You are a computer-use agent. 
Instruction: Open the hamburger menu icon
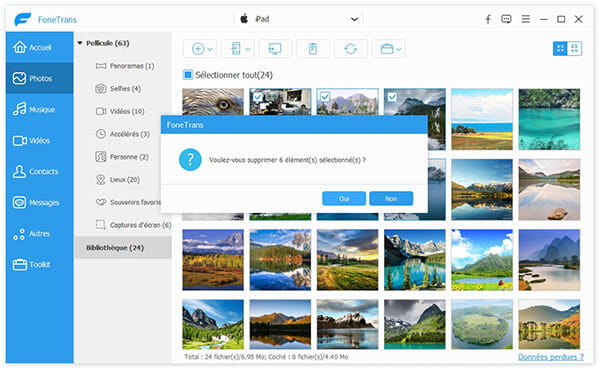525,19
